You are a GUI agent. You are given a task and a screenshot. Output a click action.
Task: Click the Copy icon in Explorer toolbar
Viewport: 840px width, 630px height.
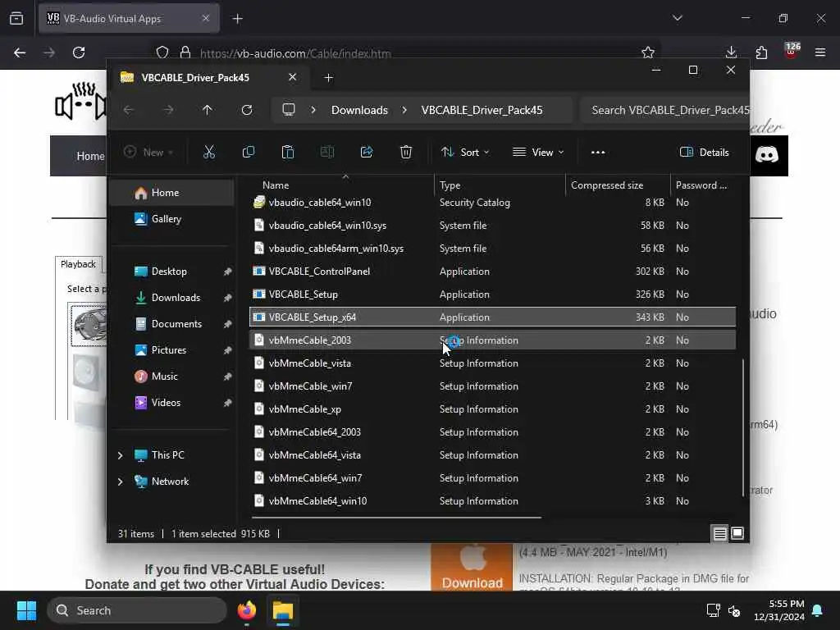[248, 152]
